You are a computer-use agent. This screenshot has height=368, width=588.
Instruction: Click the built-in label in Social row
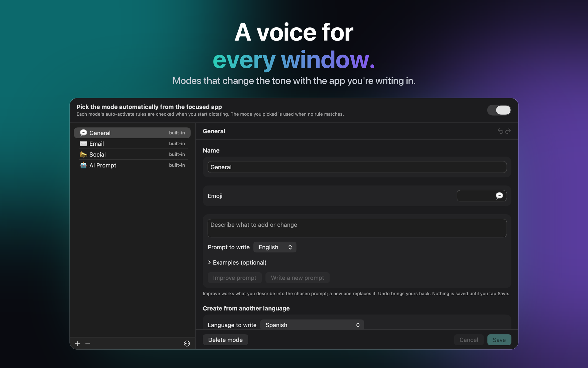point(177,154)
